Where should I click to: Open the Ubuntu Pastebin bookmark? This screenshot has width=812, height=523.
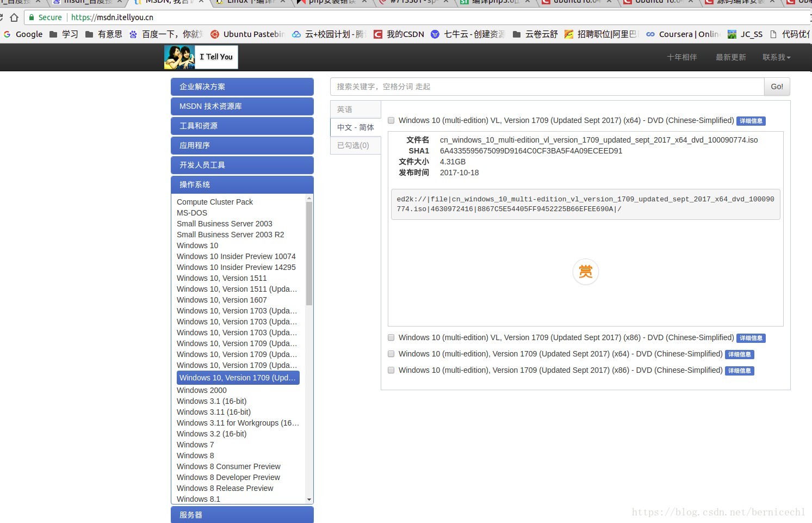pos(247,34)
